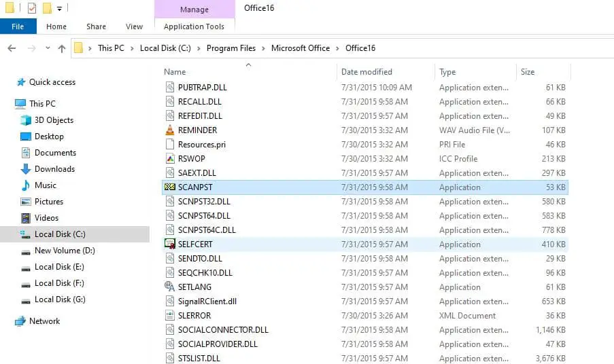Image resolution: width=614 pixels, height=364 pixels.
Task: Click the RSWOP ICC profile icon
Action: [169, 158]
